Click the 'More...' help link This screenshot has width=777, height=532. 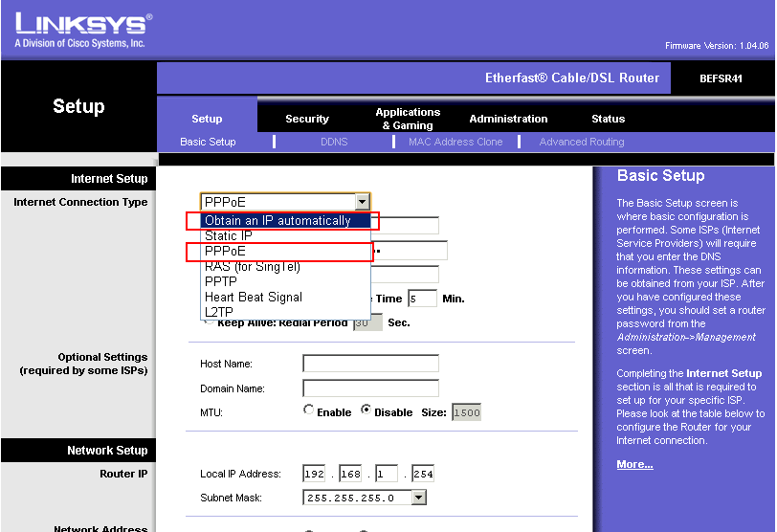tap(634, 464)
